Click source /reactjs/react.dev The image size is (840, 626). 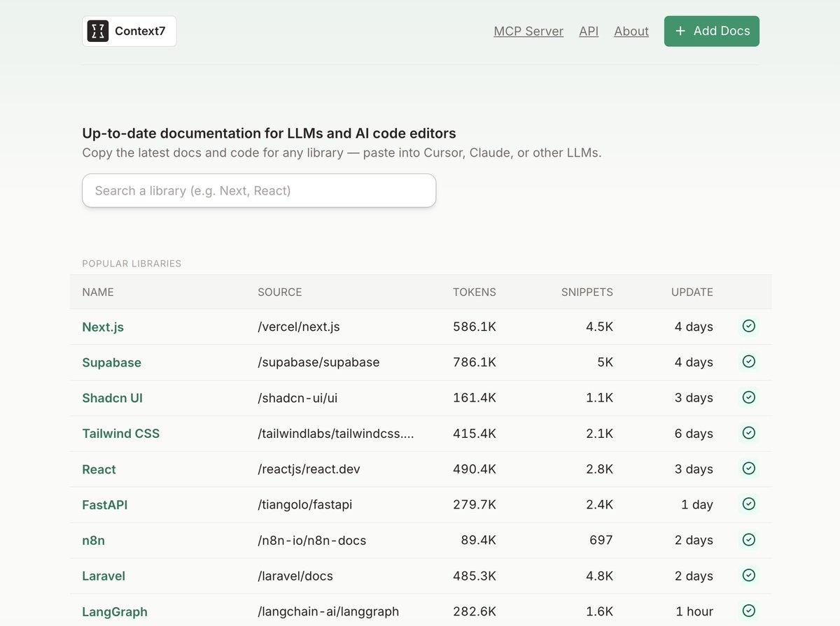(x=309, y=469)
